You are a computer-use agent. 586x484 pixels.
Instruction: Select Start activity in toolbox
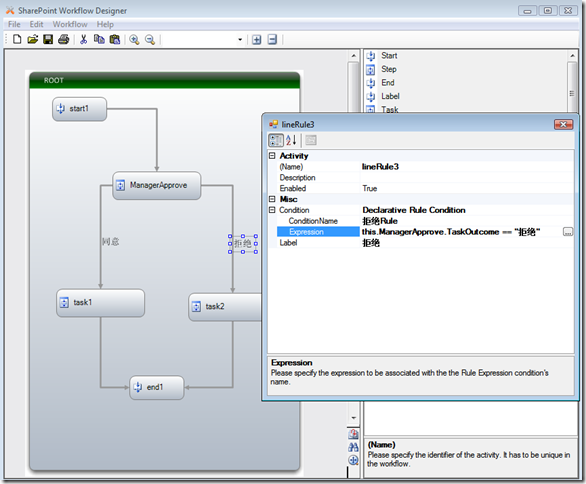point(389,56)
